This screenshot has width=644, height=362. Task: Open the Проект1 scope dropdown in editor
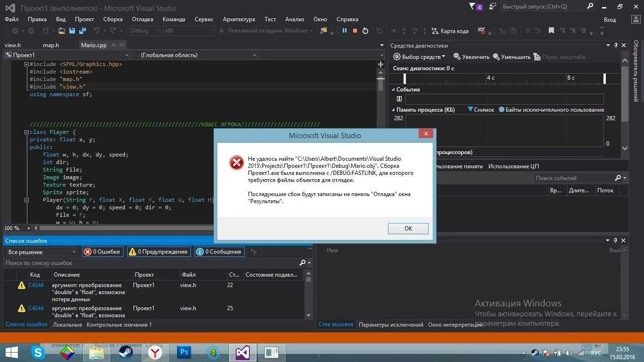66,55
